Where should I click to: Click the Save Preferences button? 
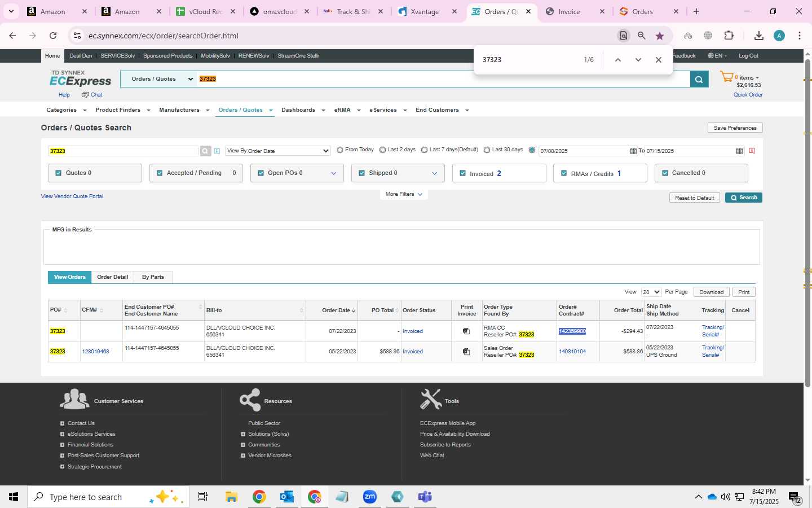(735, 128)
